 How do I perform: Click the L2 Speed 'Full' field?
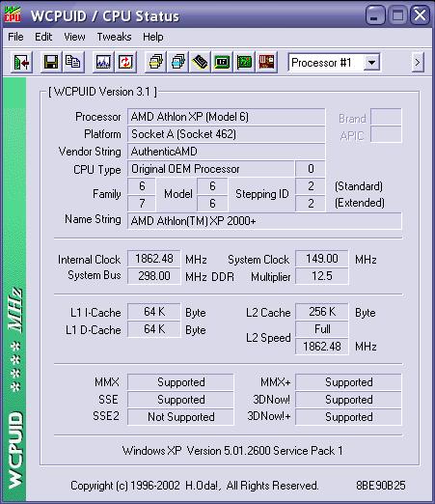click(x=322, y=329)
